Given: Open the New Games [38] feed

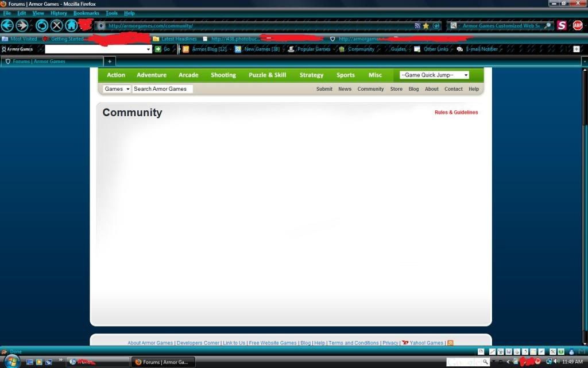Looking at the screenshot, I should pos(257,49).
